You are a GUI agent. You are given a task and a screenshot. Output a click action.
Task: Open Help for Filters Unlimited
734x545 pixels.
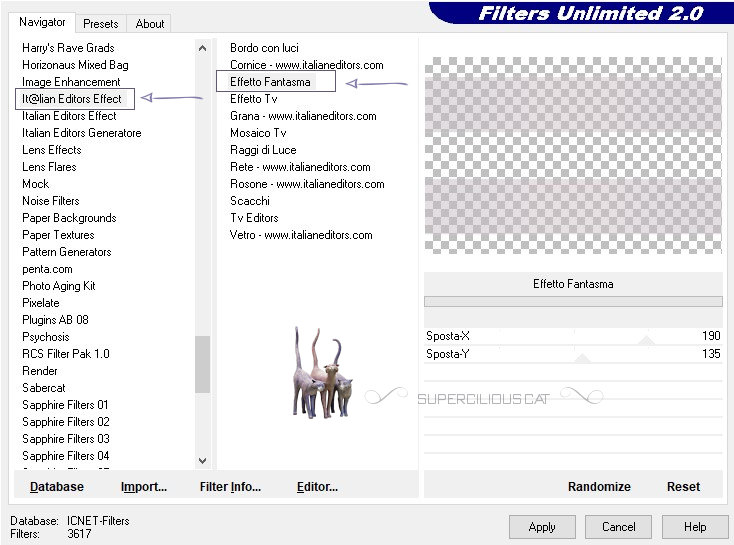(x=695, y=527)
